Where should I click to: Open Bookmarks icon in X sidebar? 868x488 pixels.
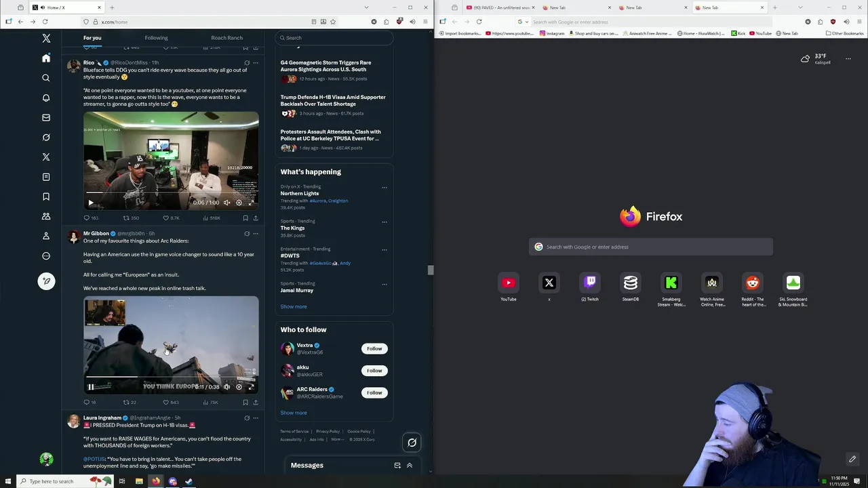click(x=46, y=197)
